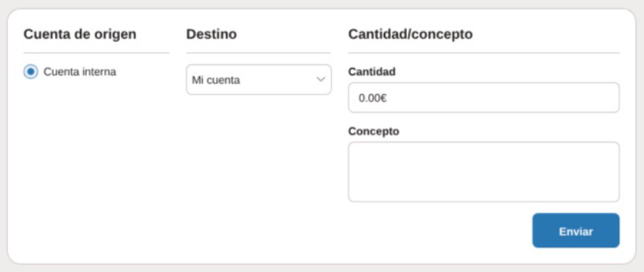The width and height of the screenshot is (644, 272).
Task: Click the Concepto field label
Action: click(374, 131)
